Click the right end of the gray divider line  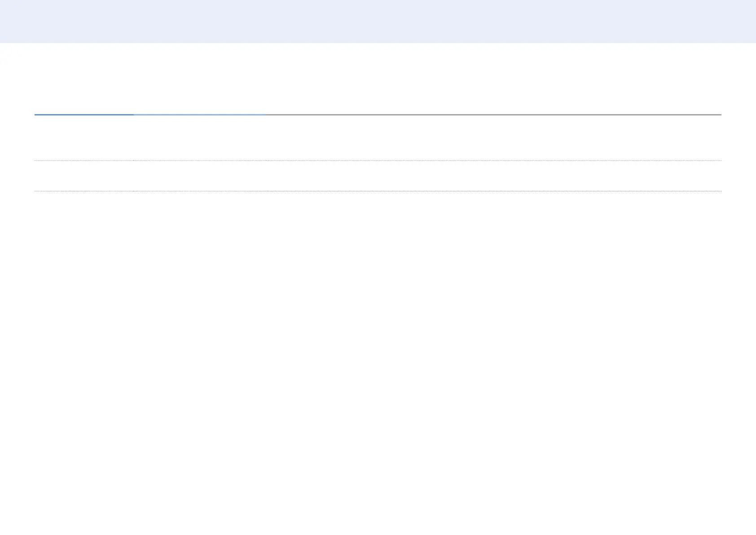tap(720, 115)
